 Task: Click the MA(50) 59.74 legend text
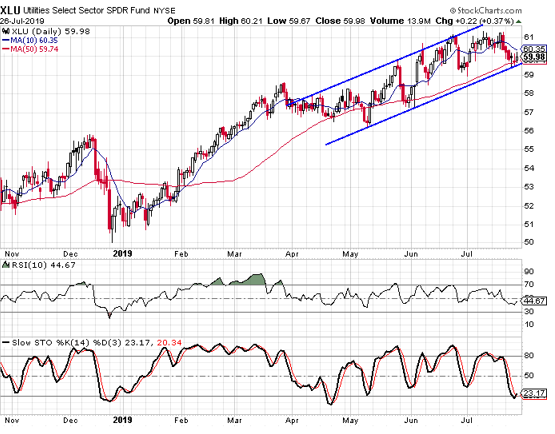point(34,49)
